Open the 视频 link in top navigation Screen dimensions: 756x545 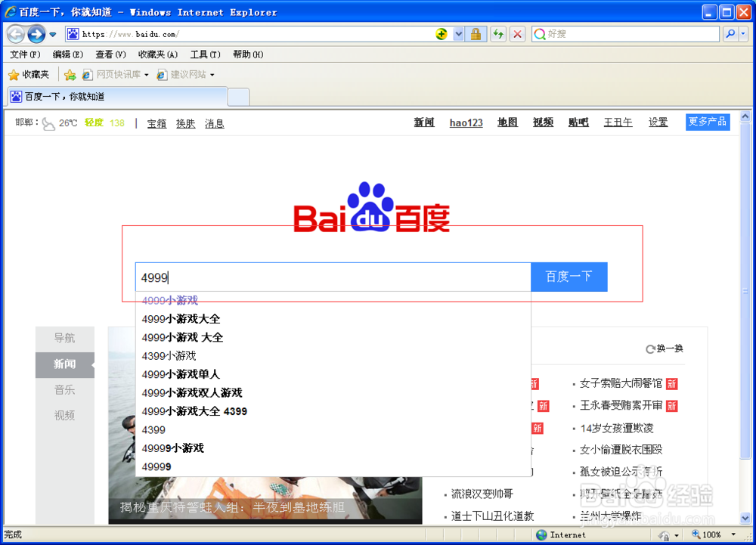(543, 122)
